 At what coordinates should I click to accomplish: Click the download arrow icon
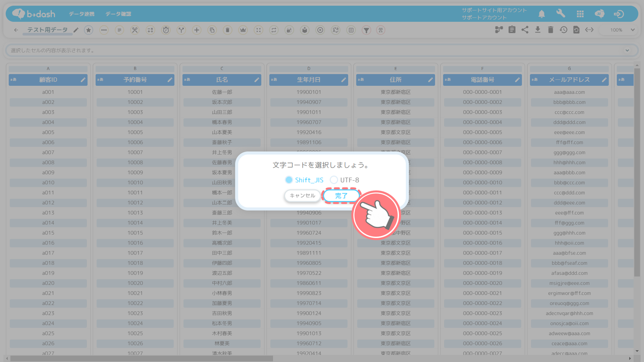click(538, 30)
